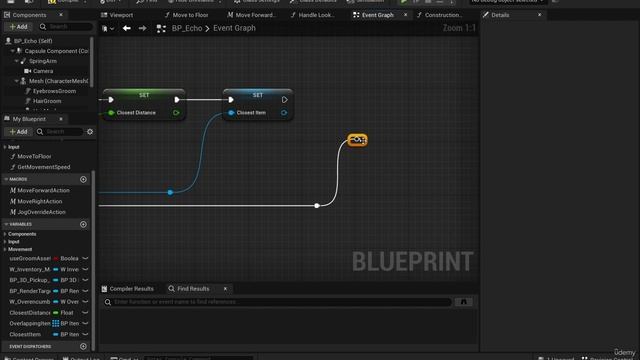Expand the Components variable category

point(5,234)
